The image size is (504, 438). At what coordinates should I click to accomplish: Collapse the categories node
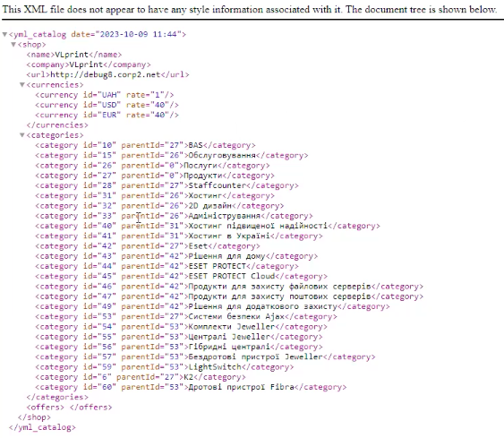(x=22, y=135)
